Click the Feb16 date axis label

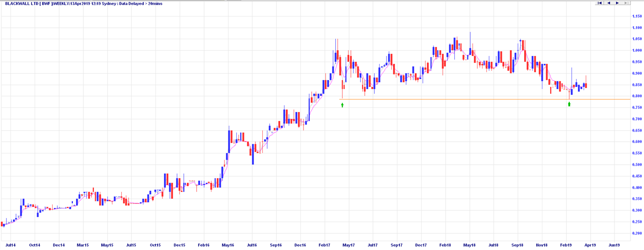[x=204, y=245]
